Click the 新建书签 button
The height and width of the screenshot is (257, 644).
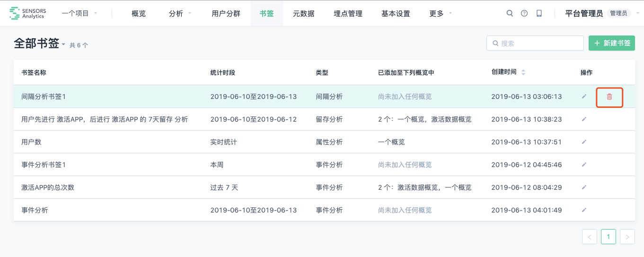[612, 43]
